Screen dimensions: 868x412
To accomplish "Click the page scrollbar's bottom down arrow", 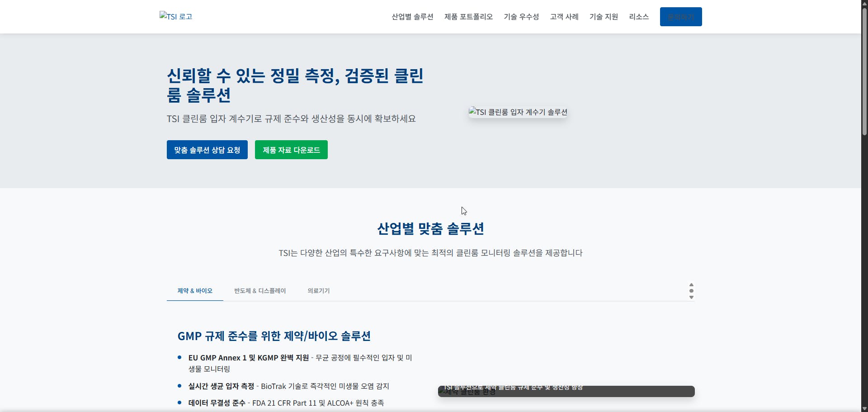I will [x=864, y=409].
